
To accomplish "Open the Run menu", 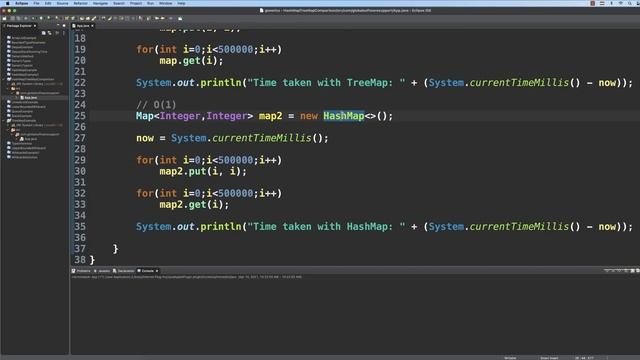I will (150, 3).
